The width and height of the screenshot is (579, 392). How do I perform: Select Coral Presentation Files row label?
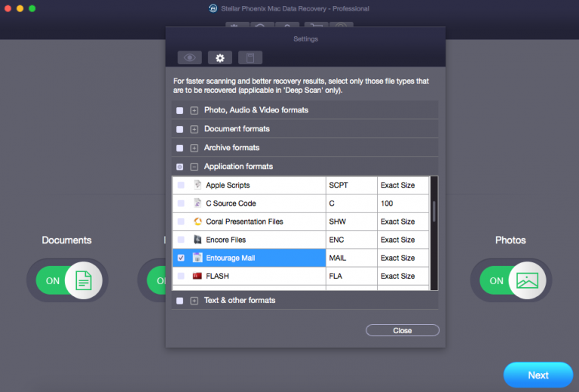coord(244,222)
